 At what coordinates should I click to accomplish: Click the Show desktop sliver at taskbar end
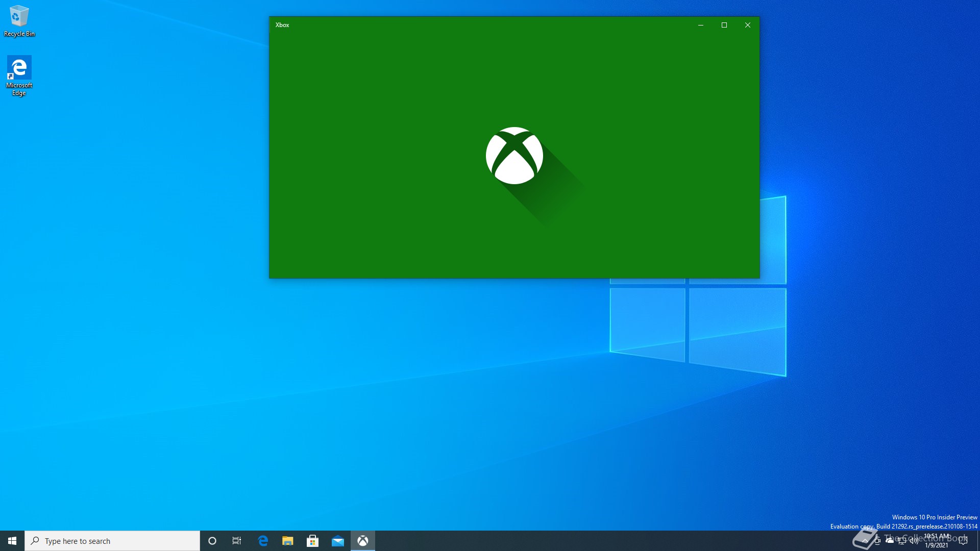(978, 541)
